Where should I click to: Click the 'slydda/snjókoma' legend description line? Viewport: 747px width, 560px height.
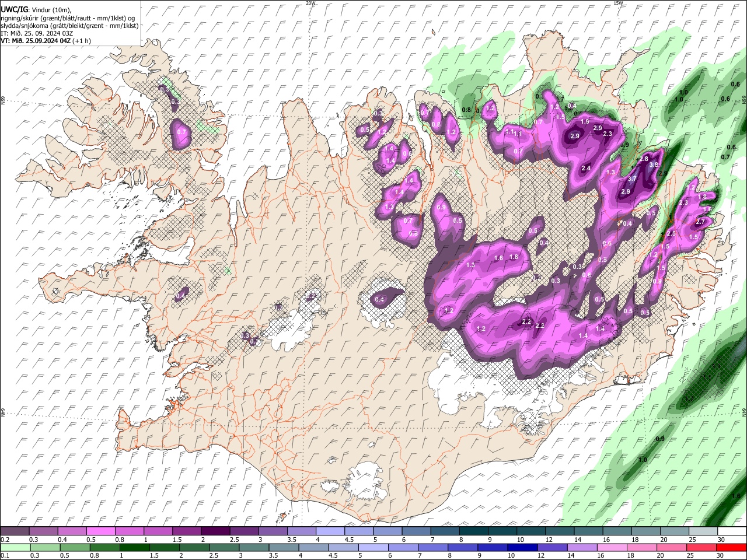[x=70, y=26]
